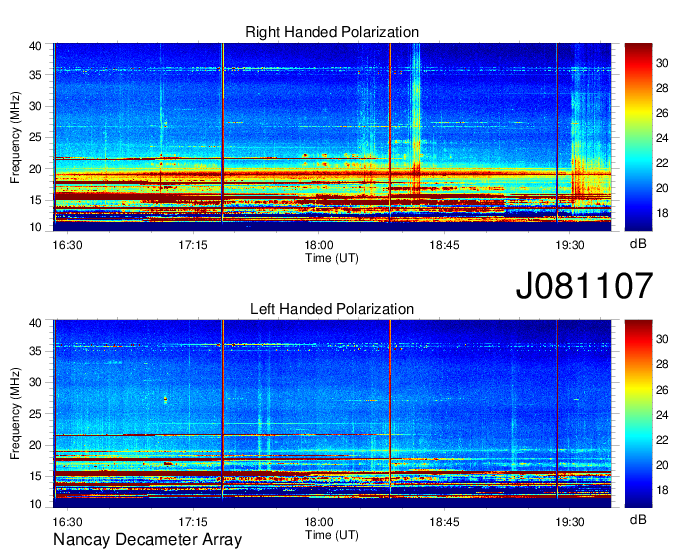Click the 24 dB value on Right Handed colorbar

[662, 138]
